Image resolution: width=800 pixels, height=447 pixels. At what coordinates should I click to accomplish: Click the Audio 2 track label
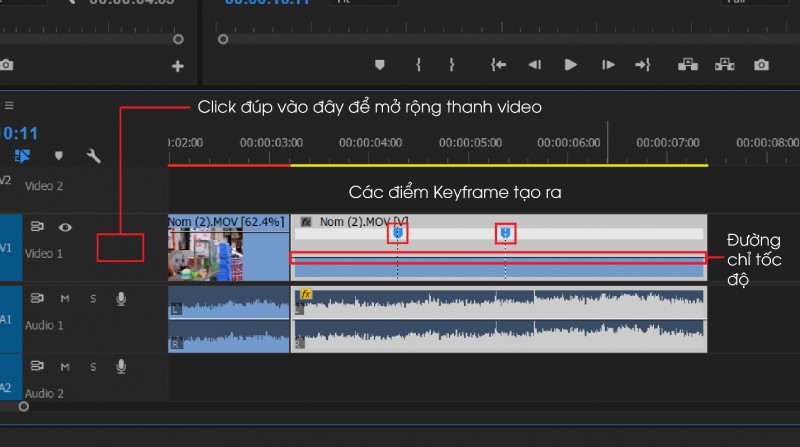44,393
